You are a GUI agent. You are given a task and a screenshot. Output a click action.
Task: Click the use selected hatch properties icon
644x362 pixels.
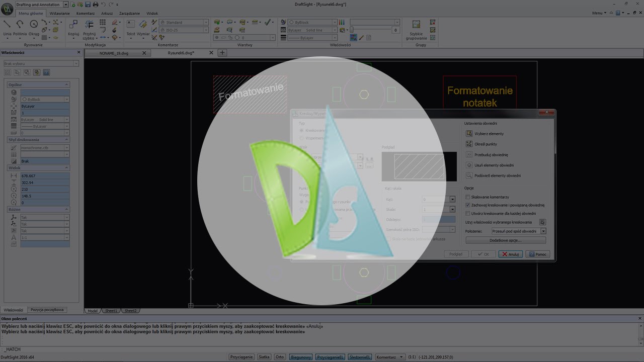pyautogui.click(x=542, y=222)
